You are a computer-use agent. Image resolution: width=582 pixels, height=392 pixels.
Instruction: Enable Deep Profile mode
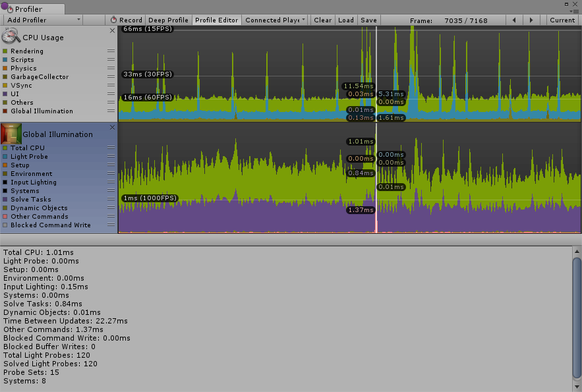click(167, 20)
